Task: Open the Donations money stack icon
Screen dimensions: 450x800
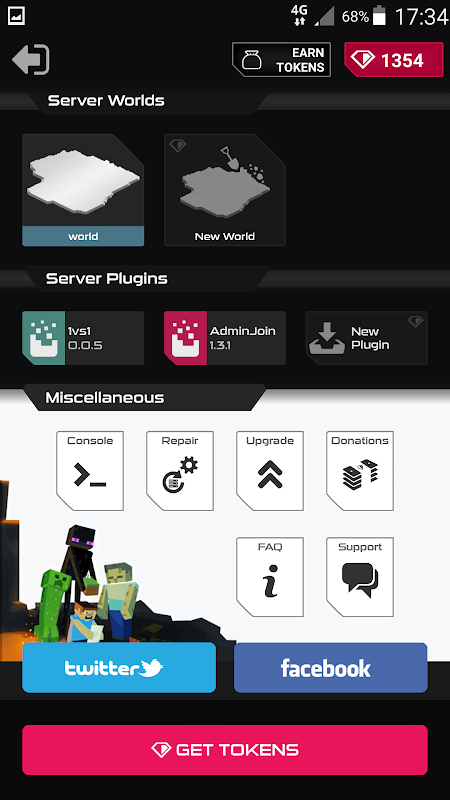Action: (x=360, y=470)
